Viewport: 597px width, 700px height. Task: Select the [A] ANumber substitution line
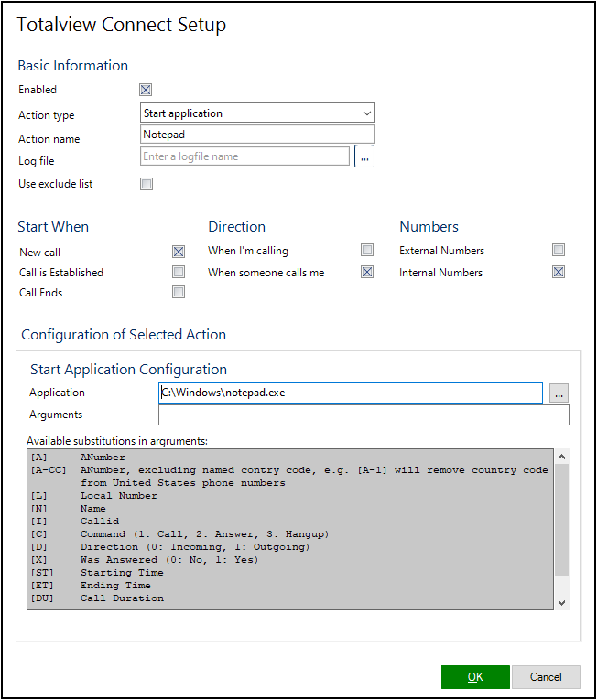[78, 458]
